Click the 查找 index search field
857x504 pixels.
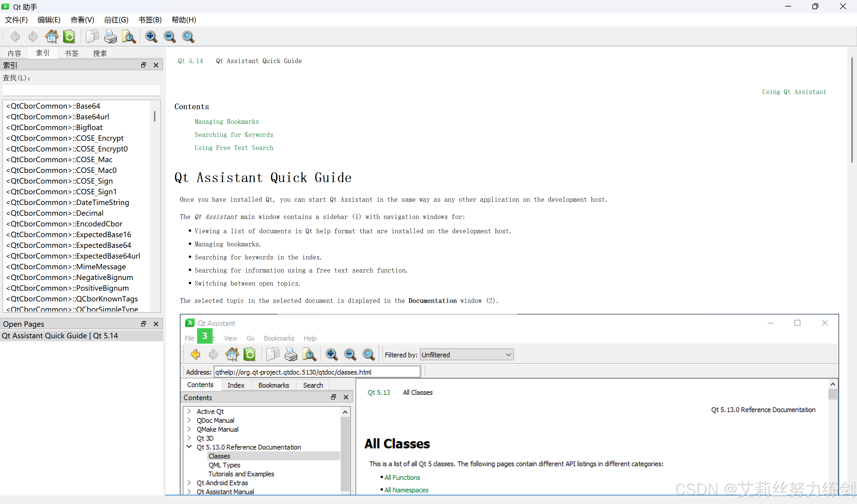pyautogui.click(x=81, y=90)
